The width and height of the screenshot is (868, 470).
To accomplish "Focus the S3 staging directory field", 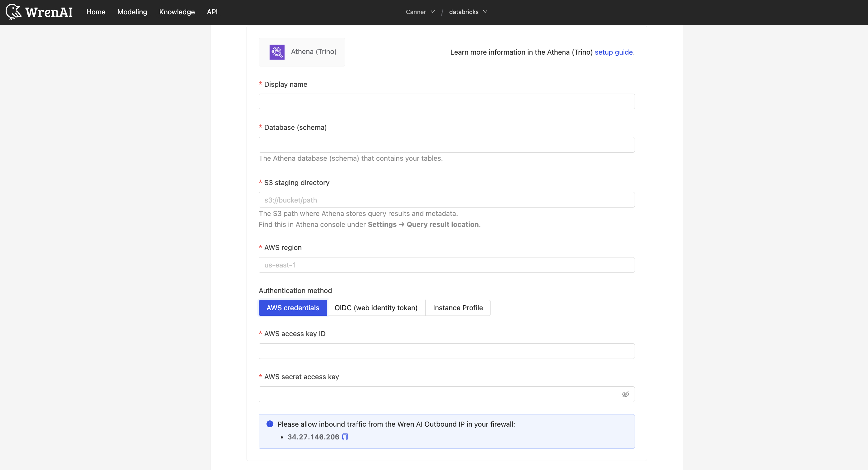I will pos(446,200).
